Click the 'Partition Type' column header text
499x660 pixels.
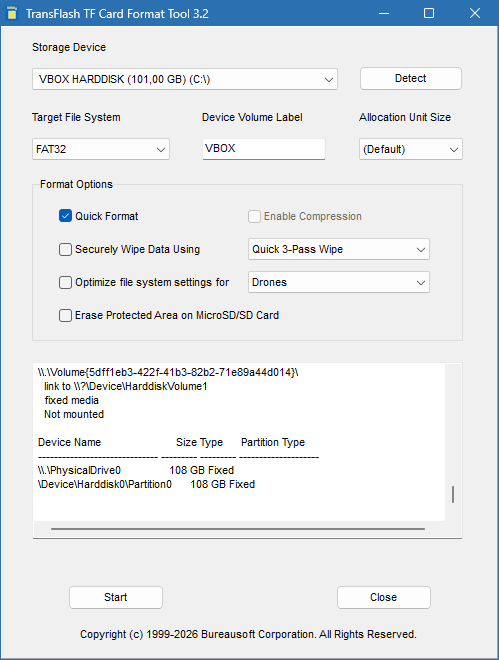[273, 442]
